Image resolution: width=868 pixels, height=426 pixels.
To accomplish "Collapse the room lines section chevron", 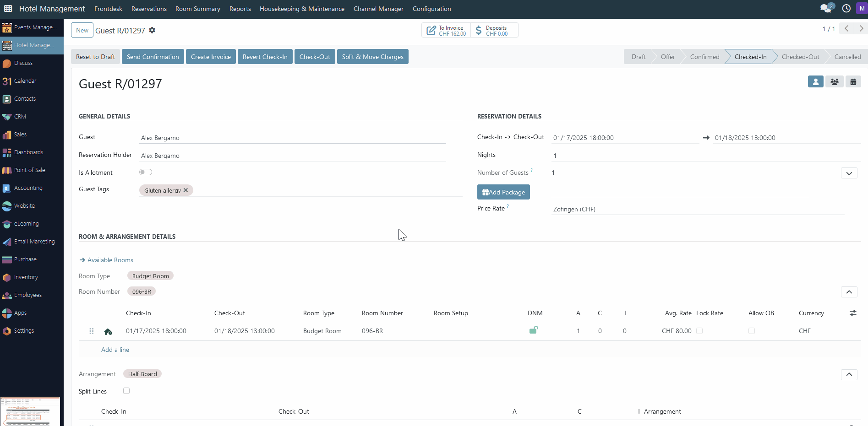I will tap(849, 292).
